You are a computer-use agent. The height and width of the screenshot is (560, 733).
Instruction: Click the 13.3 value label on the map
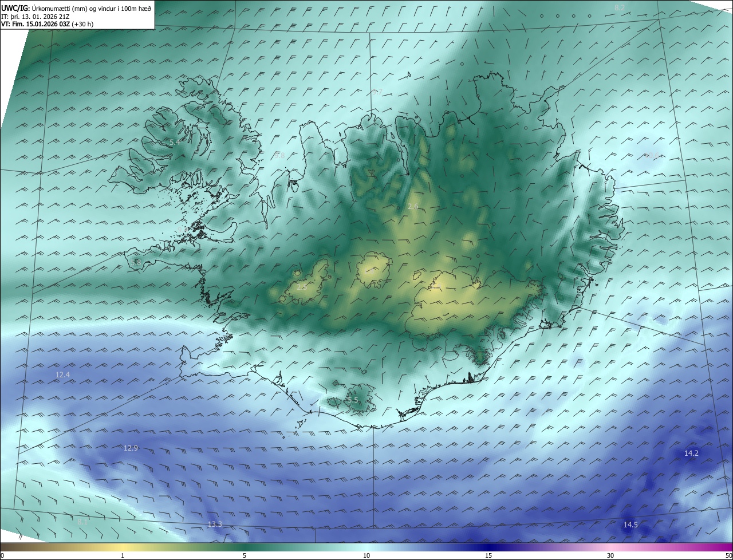pyautogui.click(x=215, y=524)
